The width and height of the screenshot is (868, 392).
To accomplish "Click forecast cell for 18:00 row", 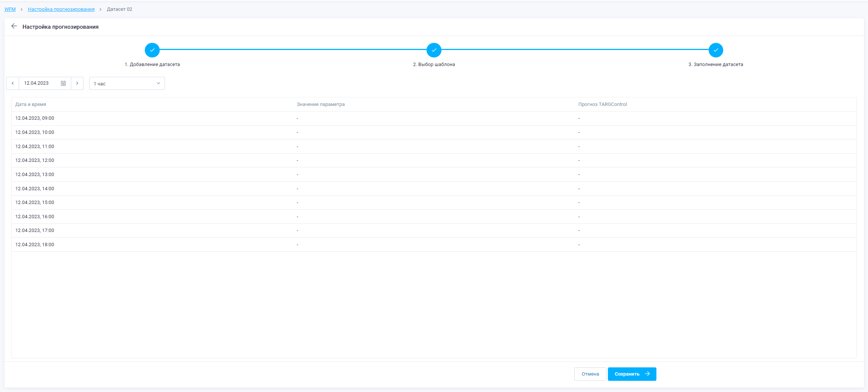I will (716, 245).
